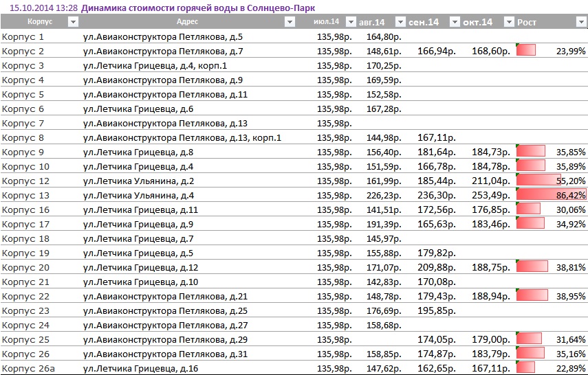Click the 23,99% growth data bar

525,50
